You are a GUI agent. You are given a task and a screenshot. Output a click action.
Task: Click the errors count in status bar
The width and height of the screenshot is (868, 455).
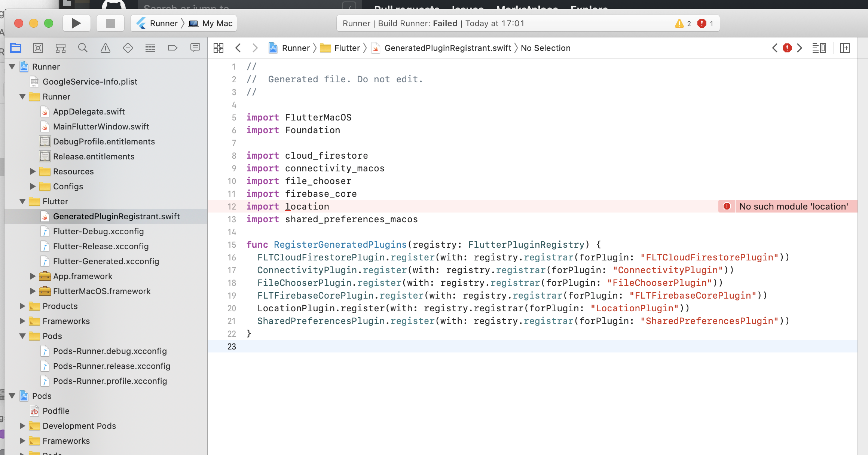[x=706, y=24]
